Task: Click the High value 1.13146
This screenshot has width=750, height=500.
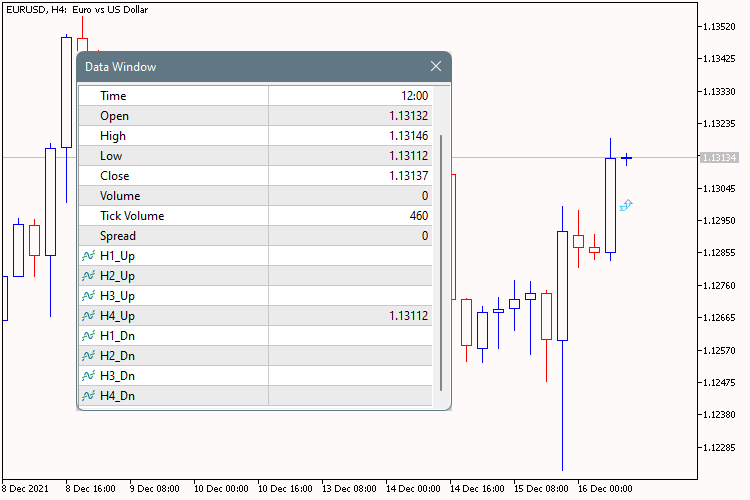Action: point(408,136)
